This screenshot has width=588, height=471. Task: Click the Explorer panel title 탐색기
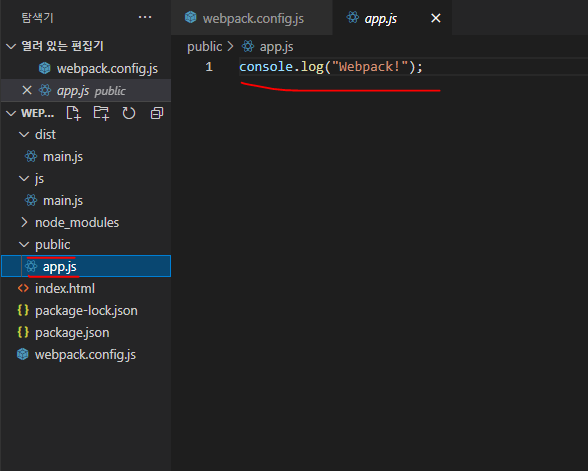coord(38,18)
